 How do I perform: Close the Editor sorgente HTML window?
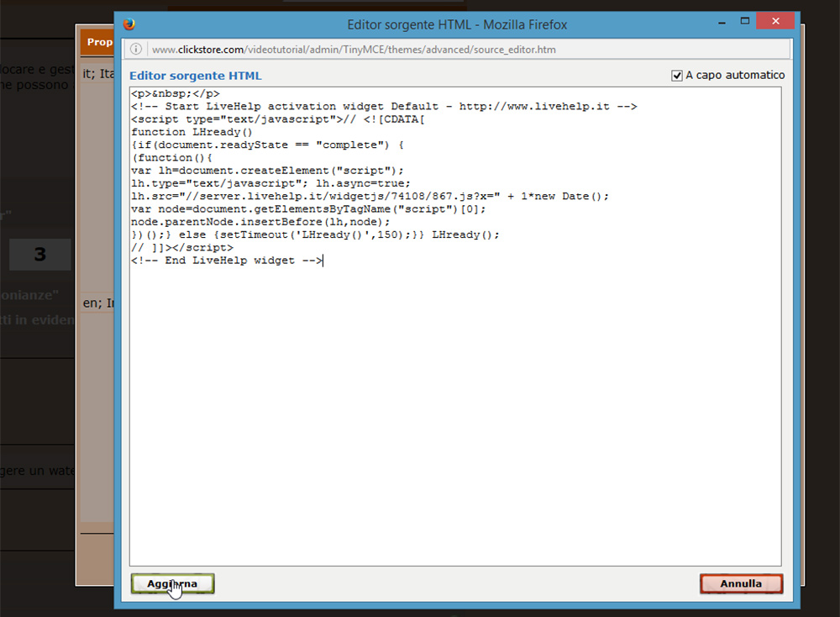pos(775,21)
